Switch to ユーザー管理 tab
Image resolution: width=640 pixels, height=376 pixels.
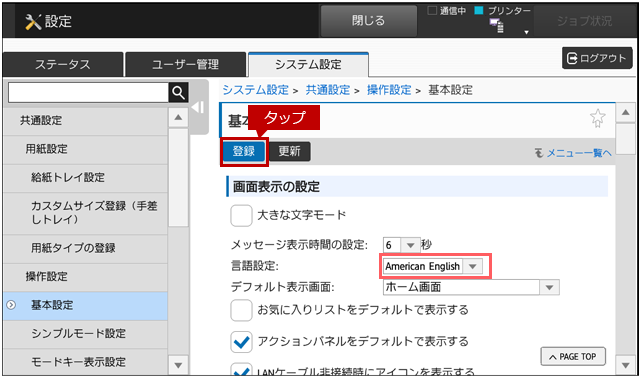point(186,65)
